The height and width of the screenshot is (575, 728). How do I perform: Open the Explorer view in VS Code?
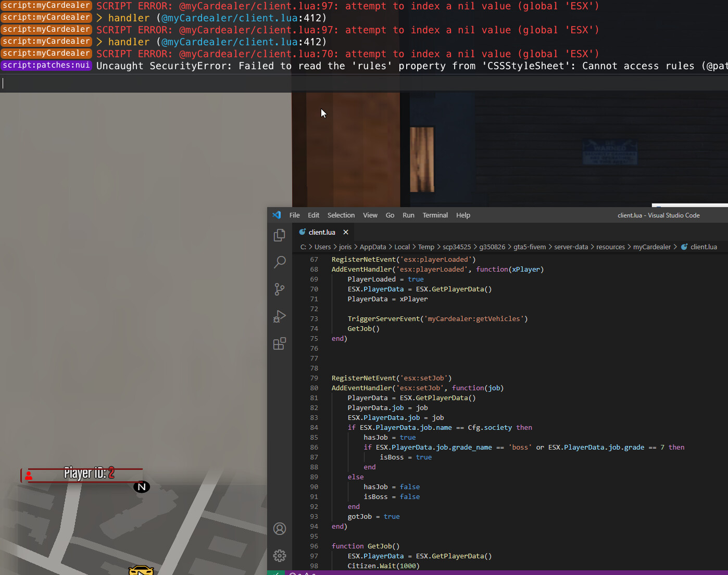[280, 235]
